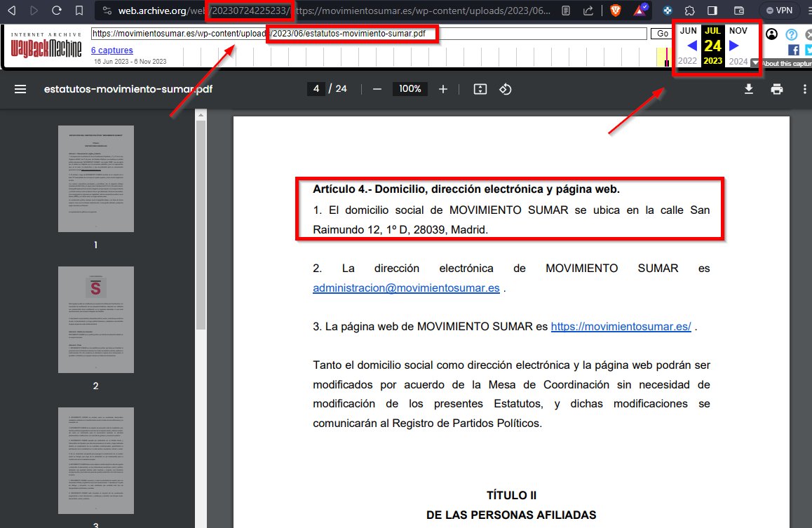The width and height of the screenshot is (812, 528).
Task: Click the VPN button in browser toolbar
Action: tap(779, 11)
